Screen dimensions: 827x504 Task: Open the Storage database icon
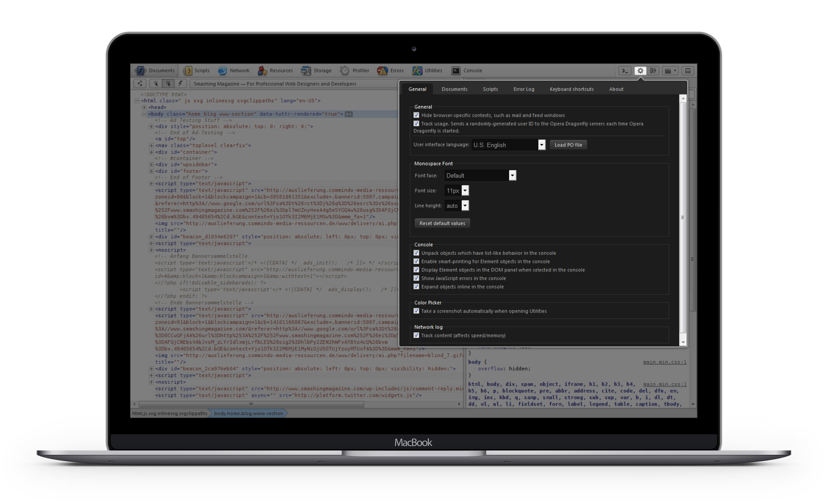pyautogui.click(x=306, y=70)
